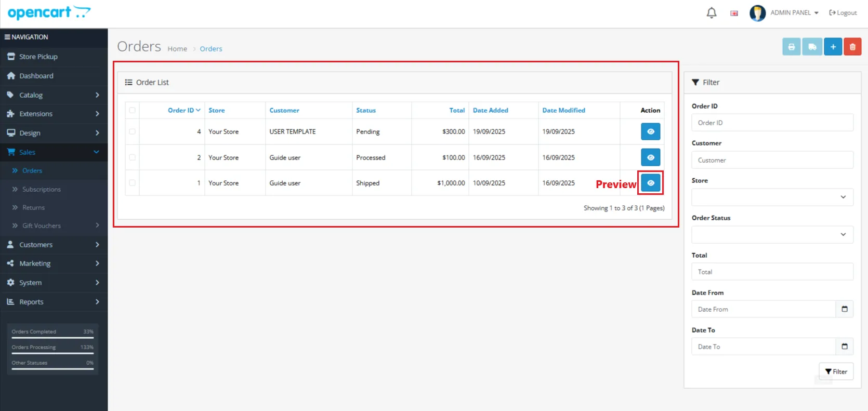Click the shipping list truck icon
Image resolution: width=868 pixels, height=411 pixels.
pyautogui.click(x=812, y=47)
